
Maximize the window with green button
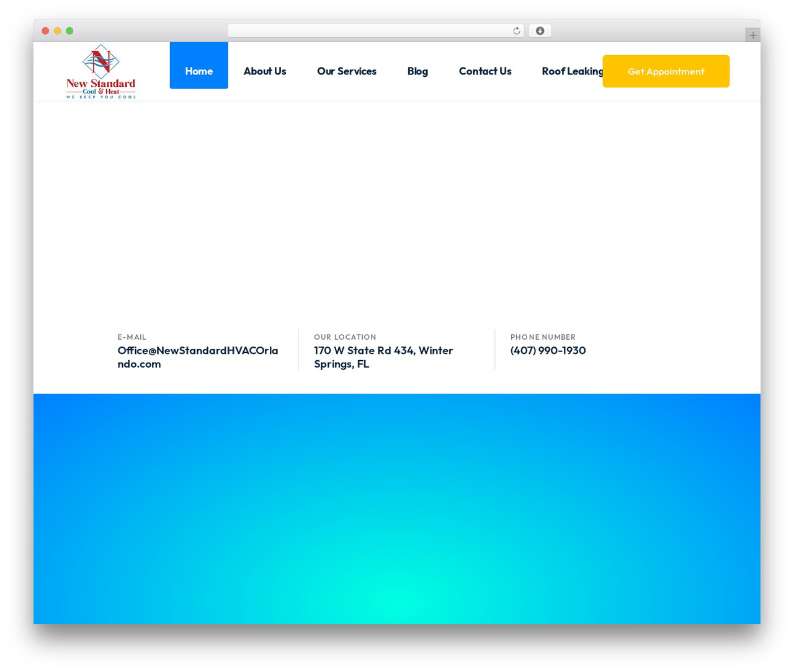[x=69, y=31]
